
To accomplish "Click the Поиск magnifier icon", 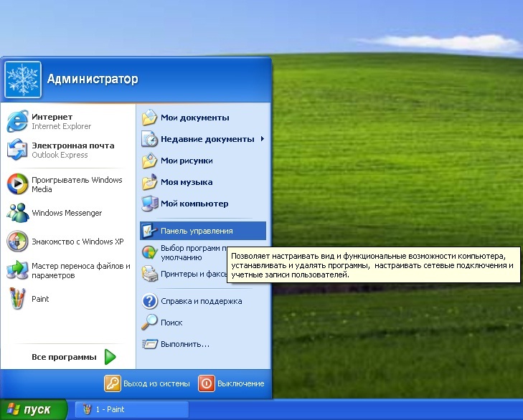I will click(149, 323).
